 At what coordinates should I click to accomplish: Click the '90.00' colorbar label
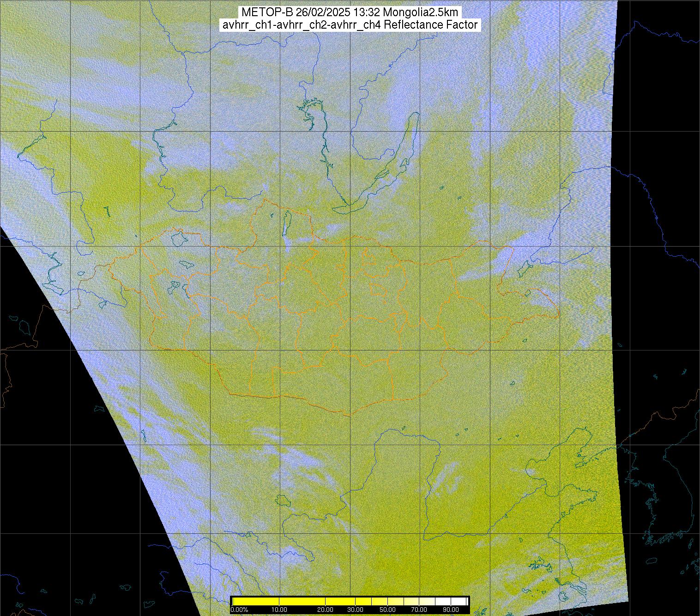(x=451, y=610)
